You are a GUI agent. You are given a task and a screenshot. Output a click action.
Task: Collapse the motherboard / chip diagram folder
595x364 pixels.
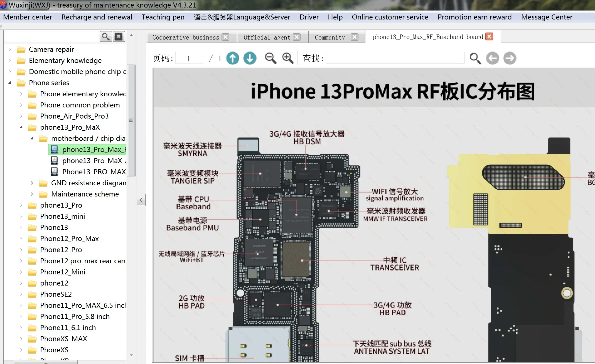(32, 138)
